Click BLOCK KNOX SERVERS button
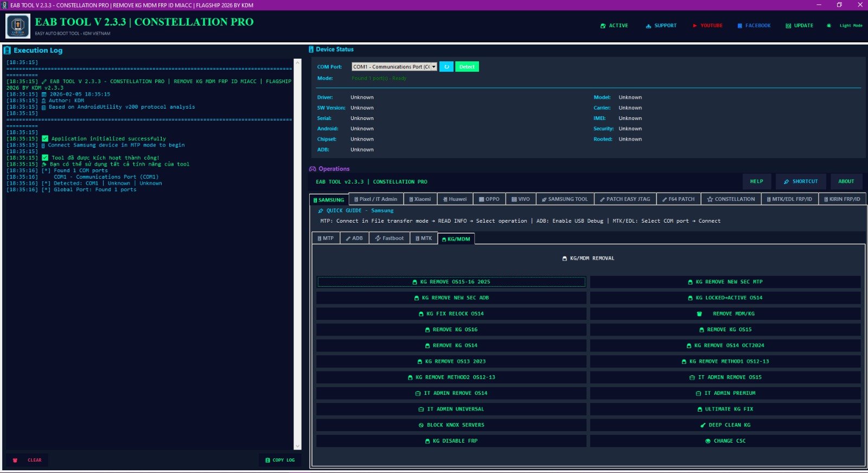This screenshot has width=868, height=473. click(451, 425)
